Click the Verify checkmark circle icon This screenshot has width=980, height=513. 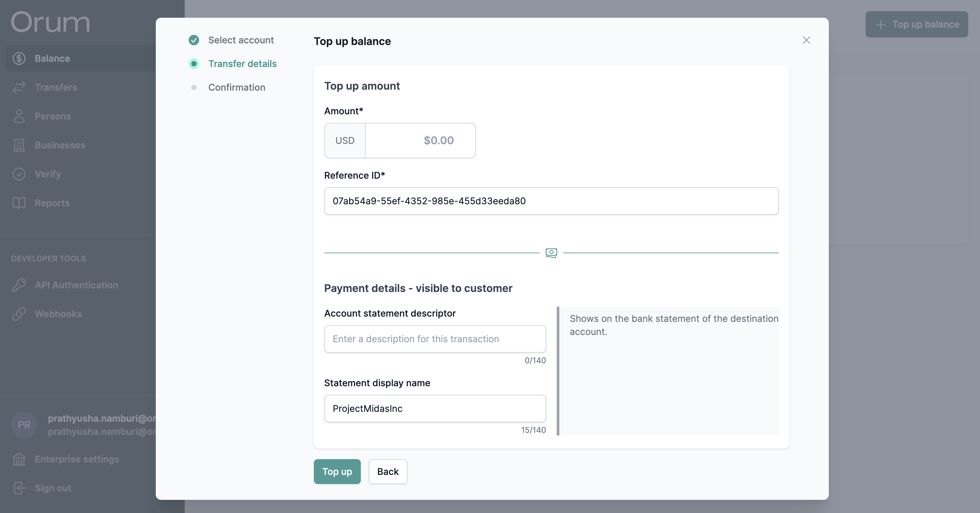point(19,174)
